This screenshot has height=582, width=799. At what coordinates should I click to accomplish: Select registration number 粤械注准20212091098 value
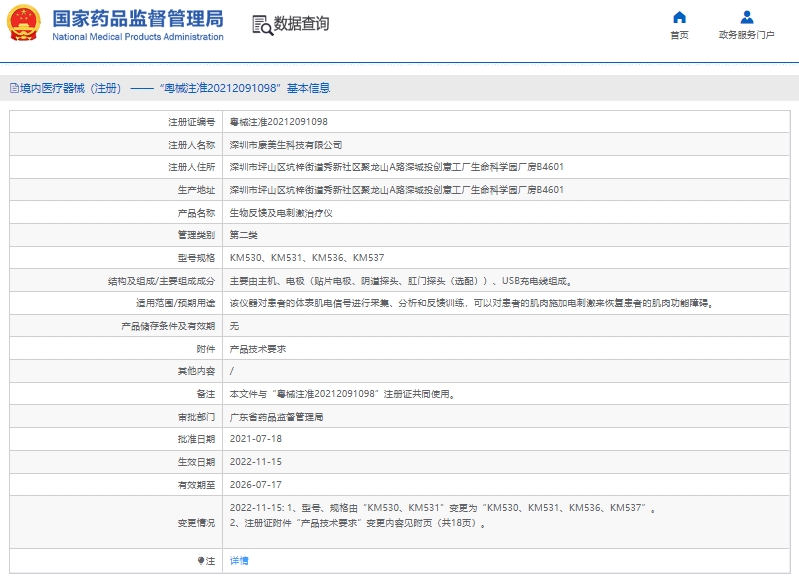pyautogui.click(x=279, y=122)
